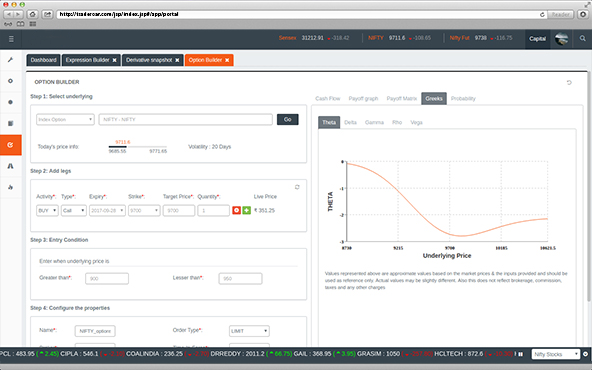Open the highlighted orange sidebar icon
The image size is (592, 370).
(11, 145)
